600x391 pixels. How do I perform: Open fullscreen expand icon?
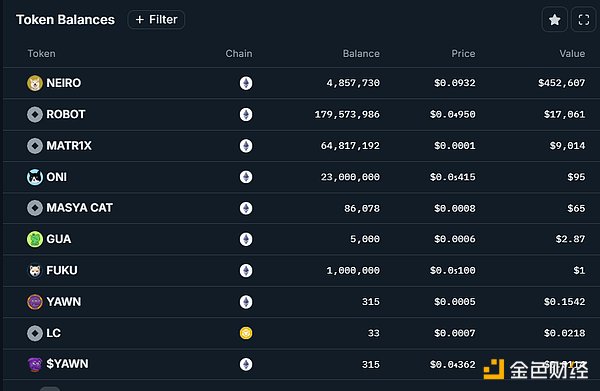(584, 20)
